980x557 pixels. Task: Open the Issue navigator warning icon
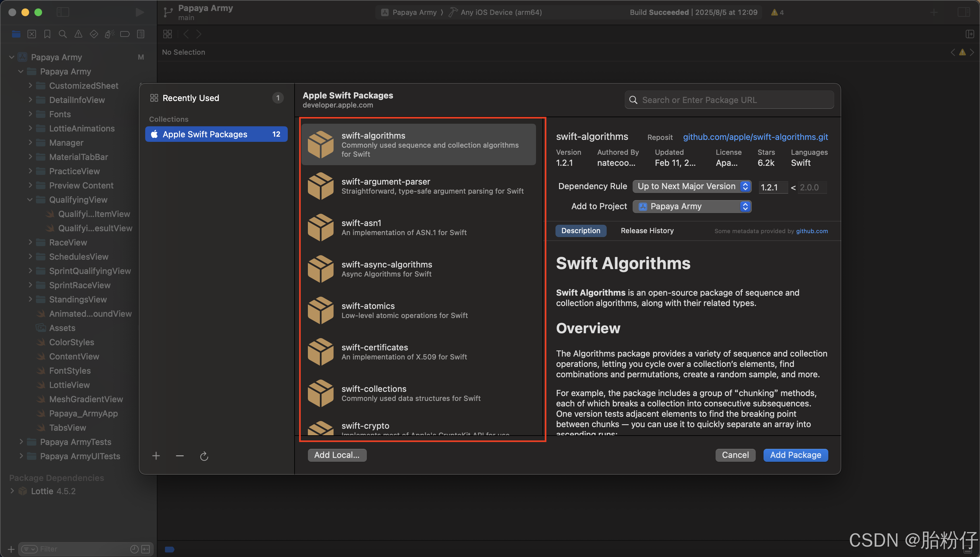click(x=78, y=34)
